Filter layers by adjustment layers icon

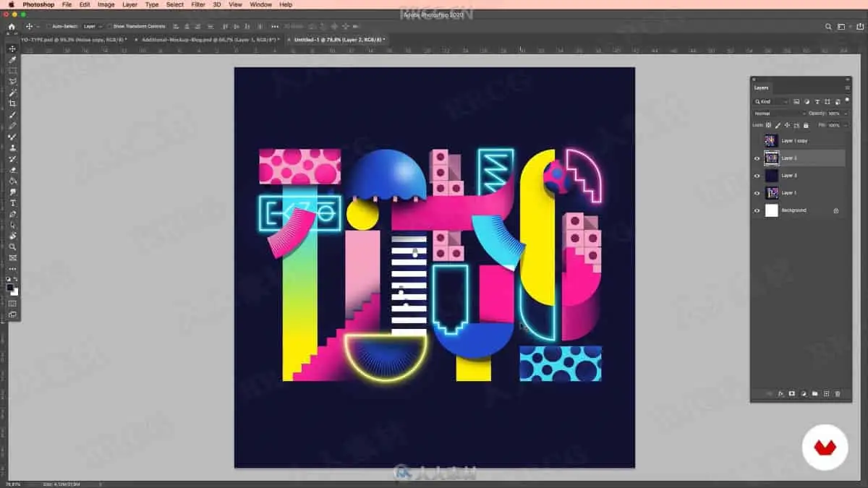(807, 102)
